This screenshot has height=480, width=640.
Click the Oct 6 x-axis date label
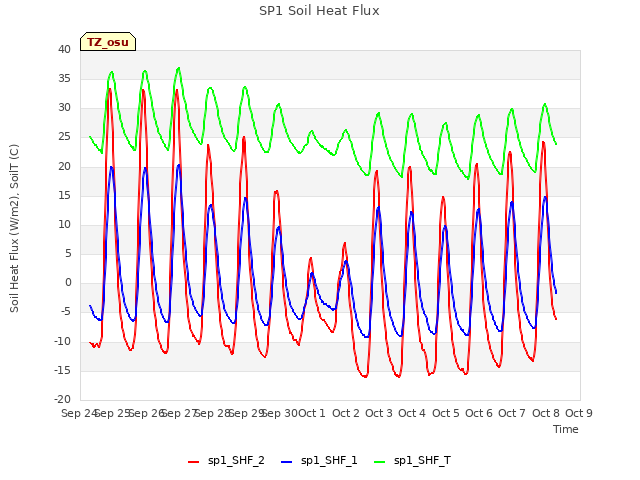click(x=479, y=413)
